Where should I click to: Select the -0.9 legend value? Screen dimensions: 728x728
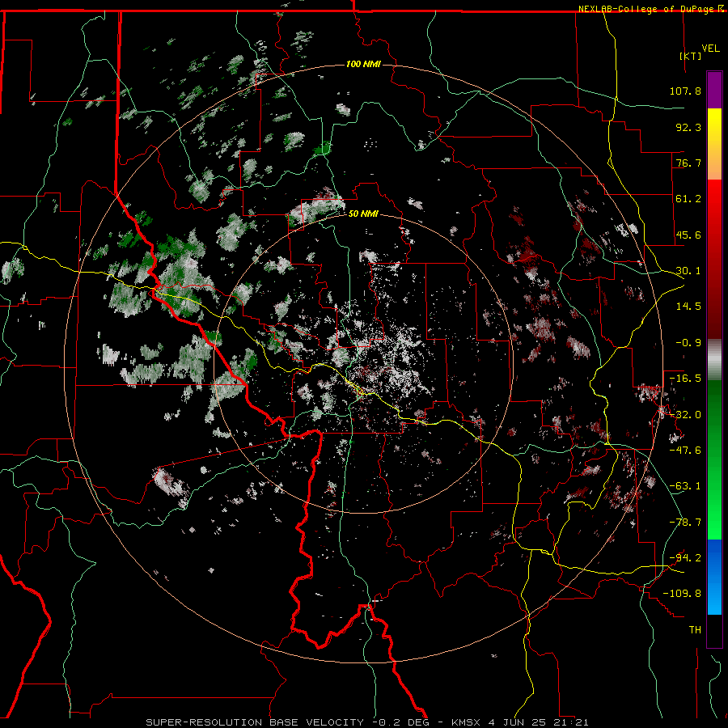click(688, 343)
